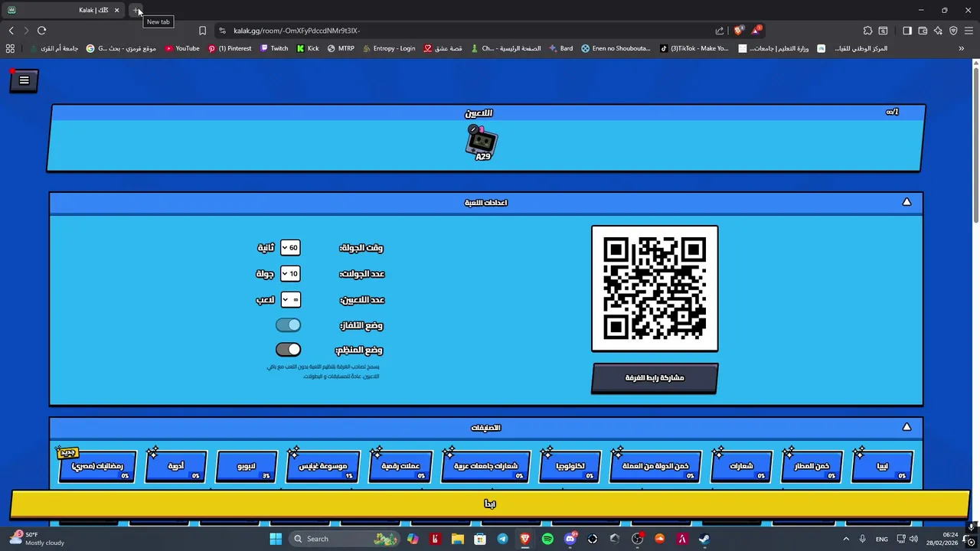
Task: Select the Ramadan (Egyptian) category
Action: click(97, 466)
